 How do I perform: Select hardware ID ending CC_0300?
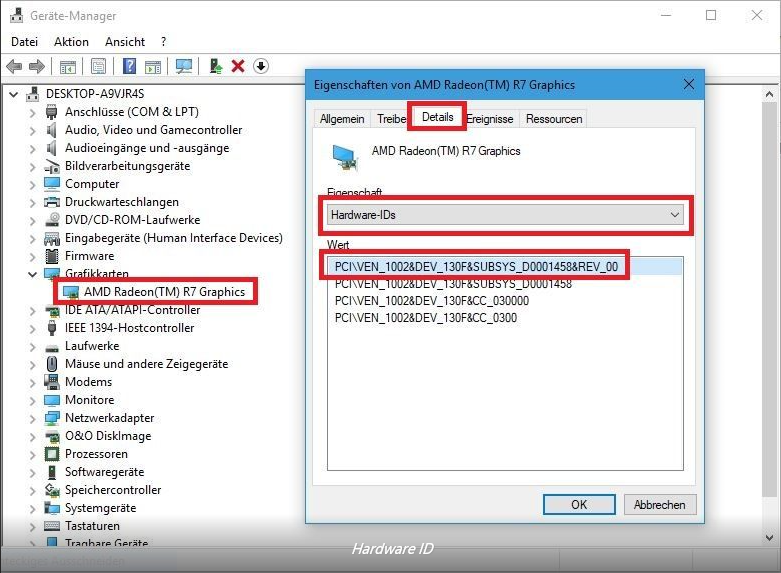426,317
